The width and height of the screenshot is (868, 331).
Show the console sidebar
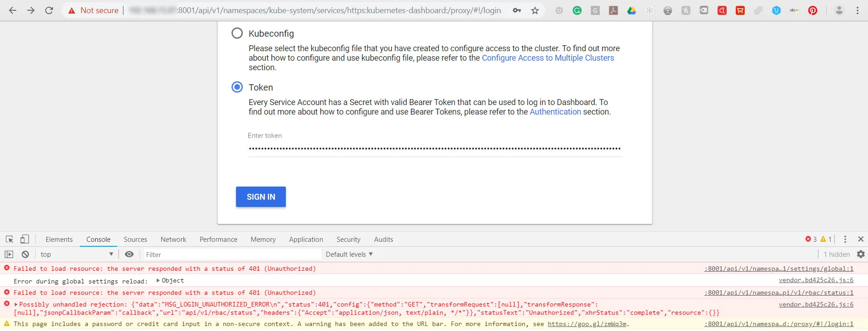(x=9, y=254)
